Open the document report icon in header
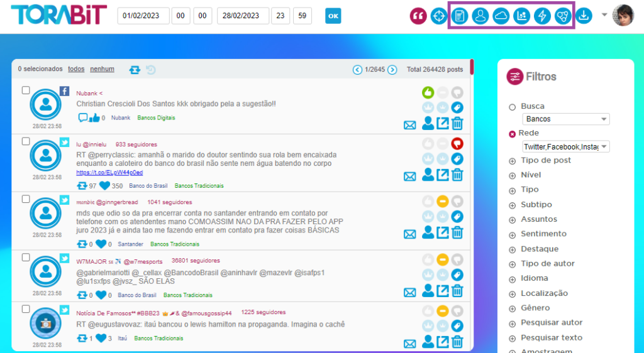 460,16
